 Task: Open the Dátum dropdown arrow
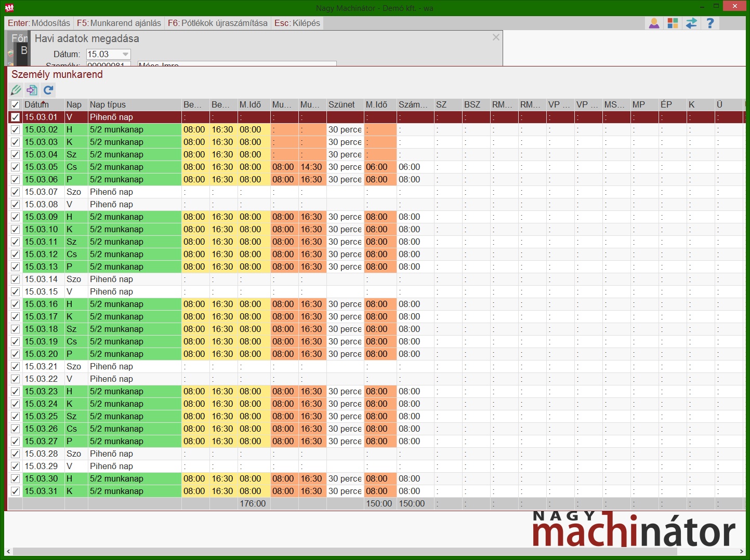pyautogui.click(x=125, y=55)
